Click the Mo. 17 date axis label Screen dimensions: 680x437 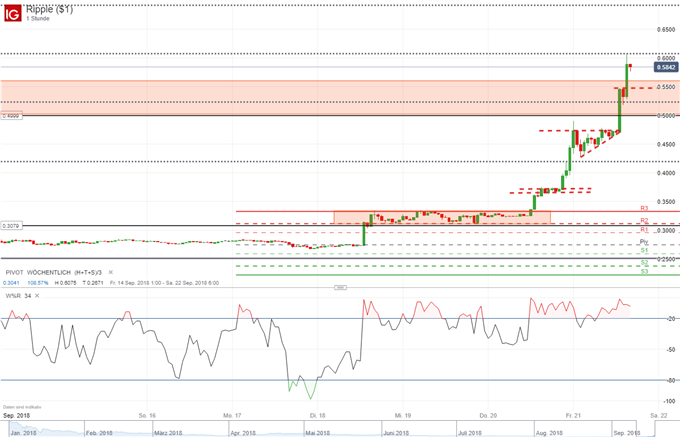point(232,416)
